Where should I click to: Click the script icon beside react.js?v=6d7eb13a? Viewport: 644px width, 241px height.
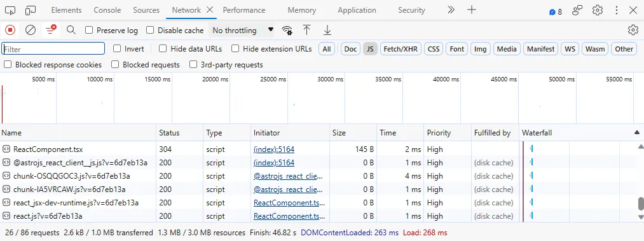(6, 216)
